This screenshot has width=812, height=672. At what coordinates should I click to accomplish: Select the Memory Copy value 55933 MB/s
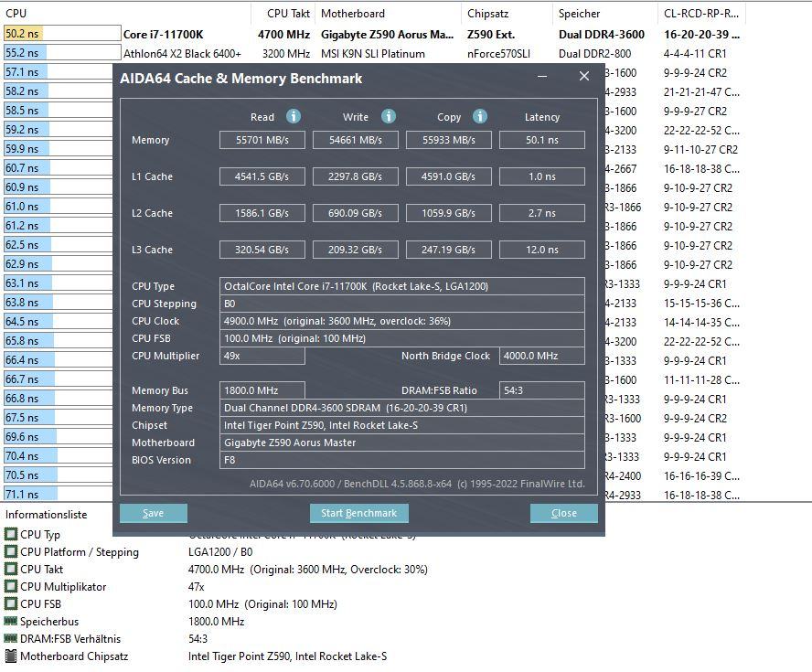click(x=448, y=140)
